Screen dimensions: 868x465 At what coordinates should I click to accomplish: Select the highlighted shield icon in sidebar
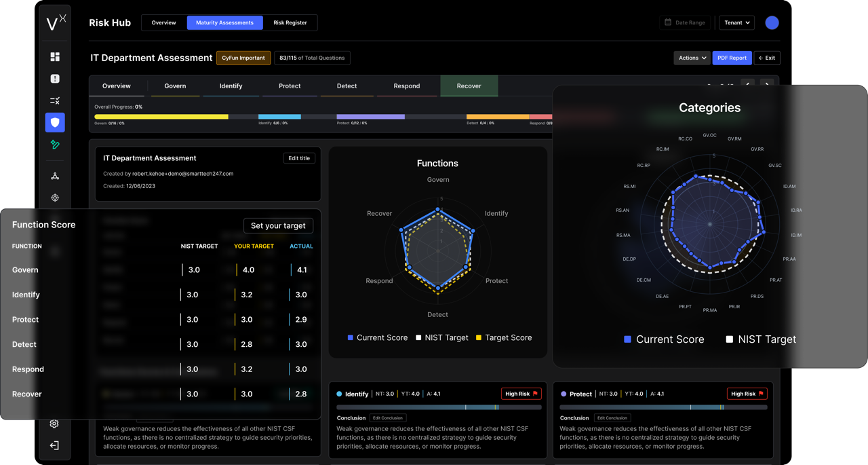tap(55, 122)
